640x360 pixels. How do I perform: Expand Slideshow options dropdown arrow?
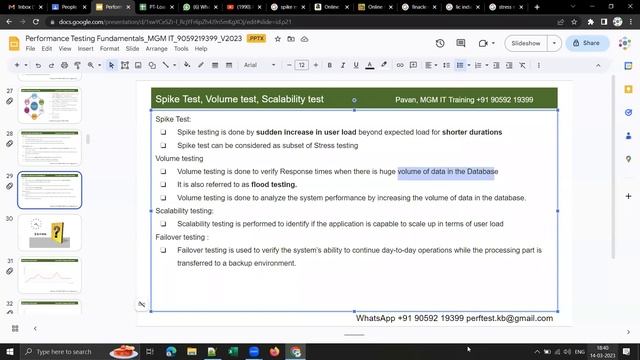554,43
